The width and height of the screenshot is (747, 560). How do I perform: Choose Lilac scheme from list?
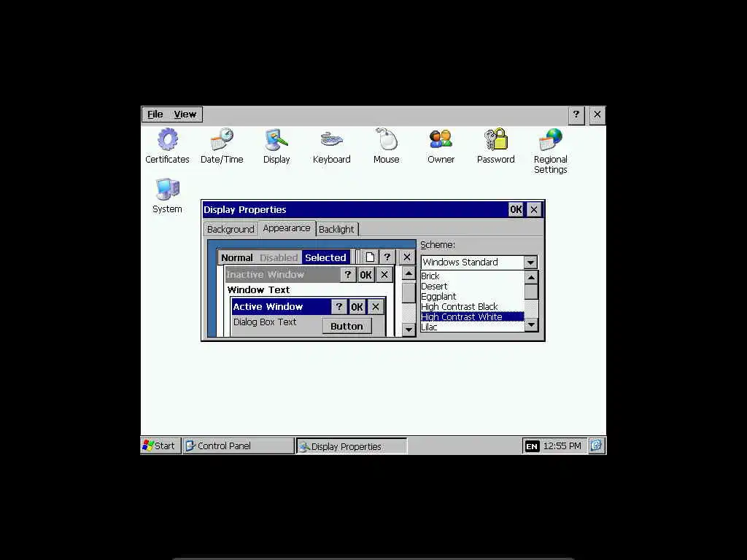pyautogui.click(x=472, y=327)
